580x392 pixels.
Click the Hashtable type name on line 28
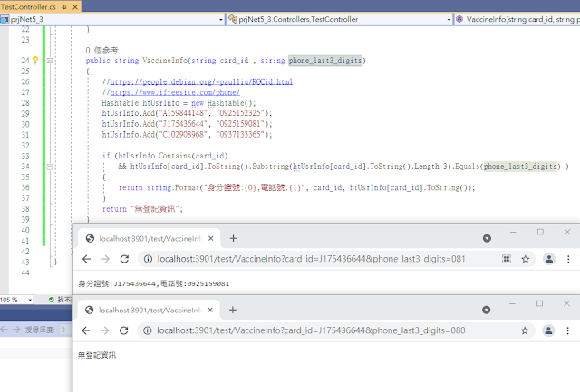[x=121, y=102]
